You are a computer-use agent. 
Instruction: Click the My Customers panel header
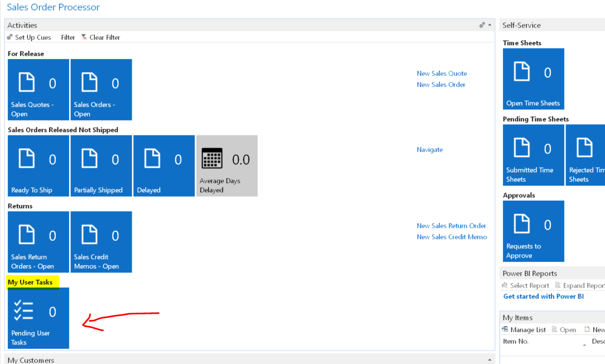pos(250,360)
